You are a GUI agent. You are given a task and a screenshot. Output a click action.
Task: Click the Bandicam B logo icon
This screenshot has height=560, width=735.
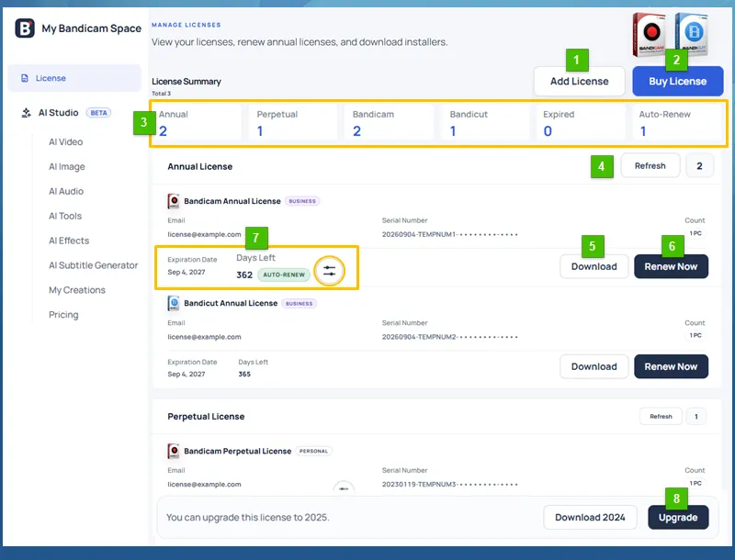(x=25, y=28)
